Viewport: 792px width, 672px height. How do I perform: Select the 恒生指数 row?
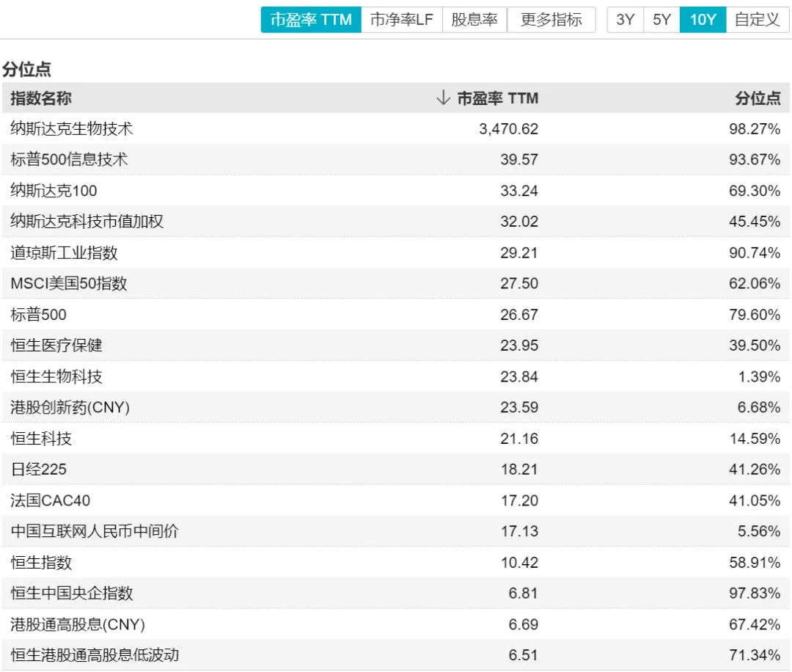(x=37, y=562)
